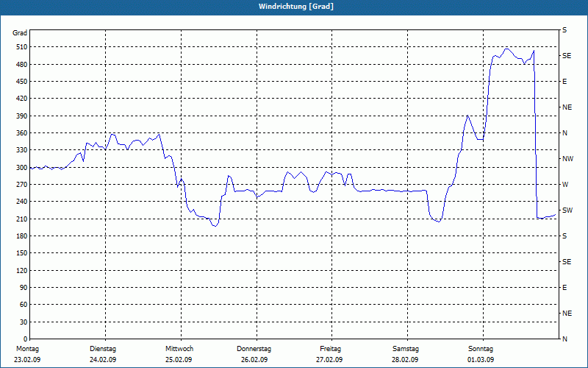
Task: Pick the date 28.02.09
Action: [x=405, y=360]
